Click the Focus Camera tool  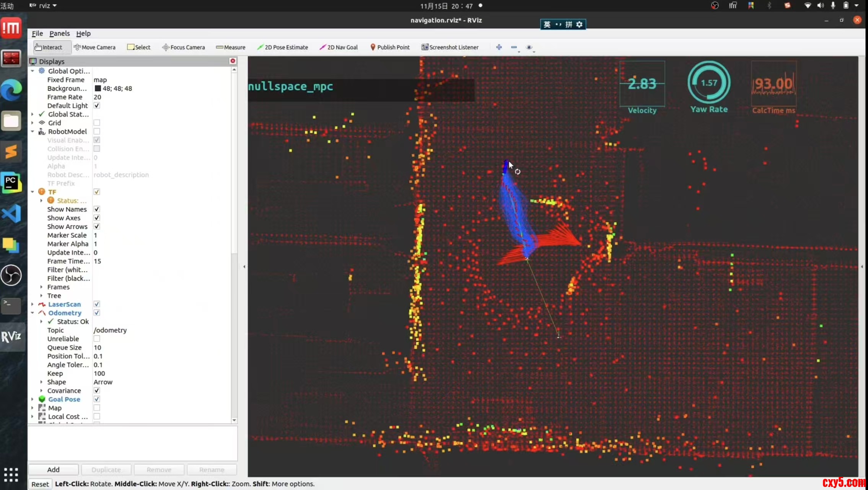[184, 47]
